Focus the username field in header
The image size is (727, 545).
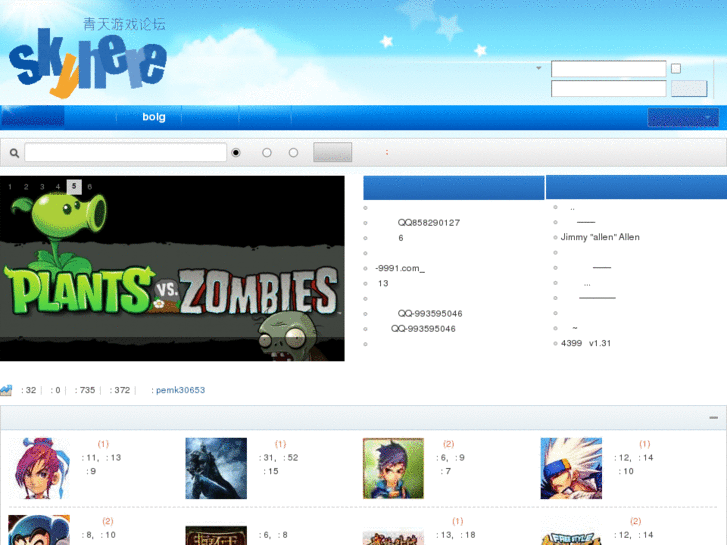coord(608,69)
